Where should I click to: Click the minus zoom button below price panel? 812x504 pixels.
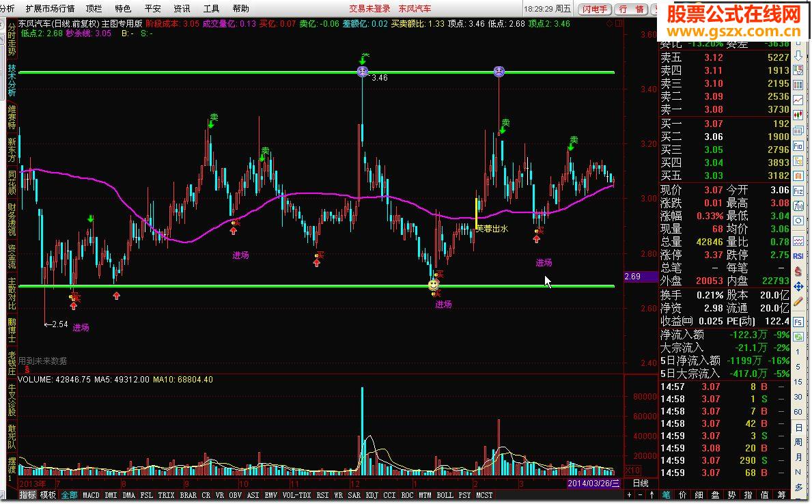pyautogui.click(x=640, y=495)
